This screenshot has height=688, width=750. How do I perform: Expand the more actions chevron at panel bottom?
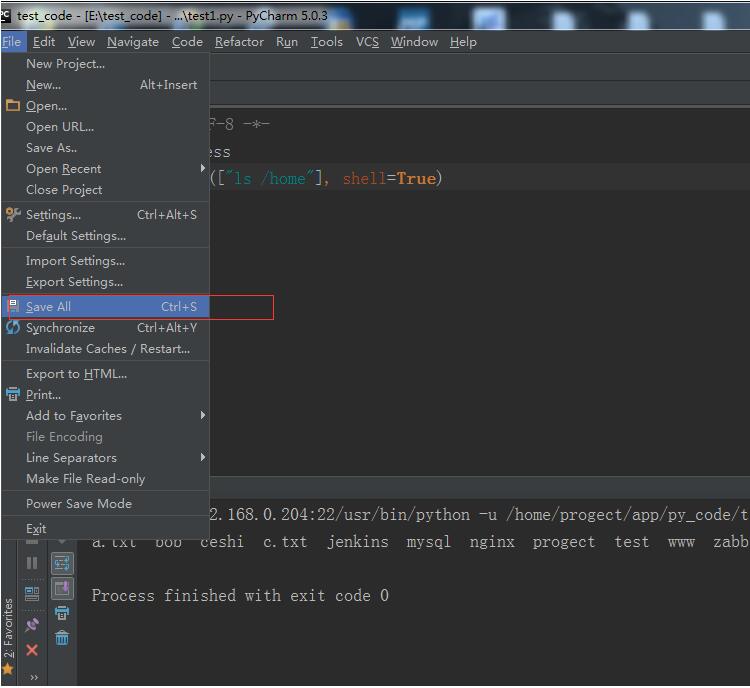tap(33, 677)
